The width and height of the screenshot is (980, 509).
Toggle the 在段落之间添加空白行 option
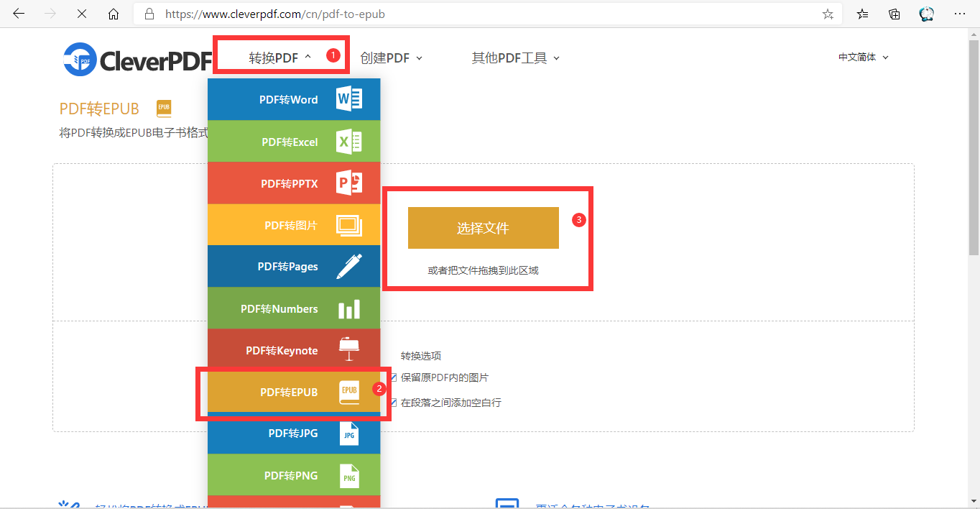coord(394,403)
